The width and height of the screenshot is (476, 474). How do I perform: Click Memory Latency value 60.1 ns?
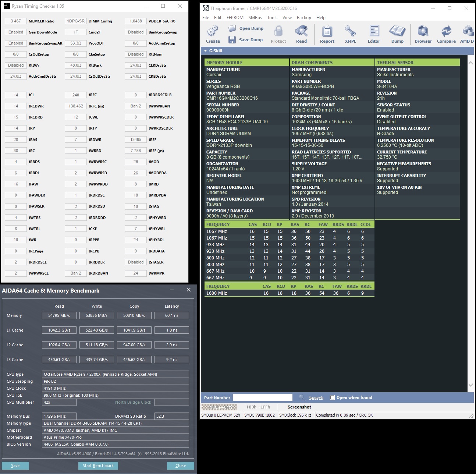pyautogui.click(x=172, y=315)
